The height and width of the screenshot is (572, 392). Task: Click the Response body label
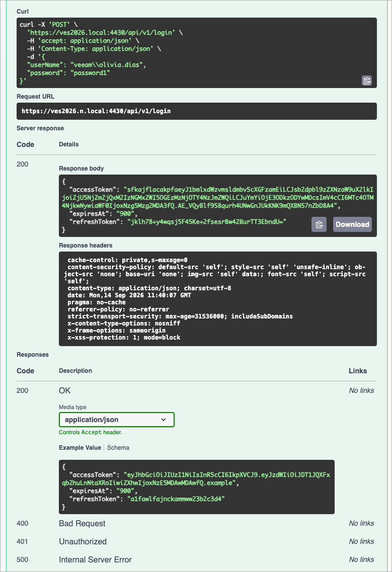pyautogui.click(x=82, y=169)
